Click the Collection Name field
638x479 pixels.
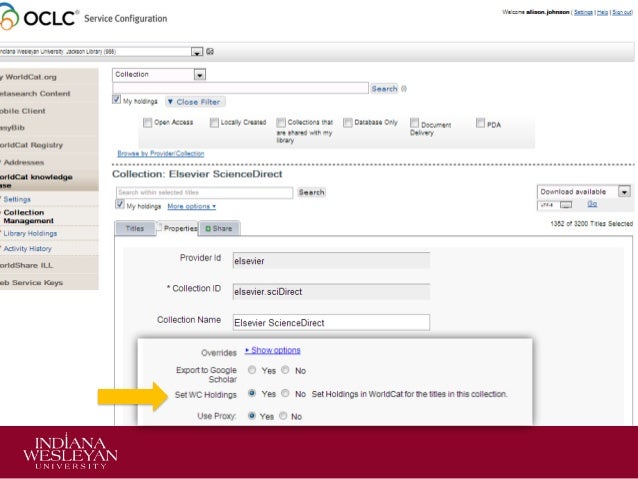tap(331, 322)
